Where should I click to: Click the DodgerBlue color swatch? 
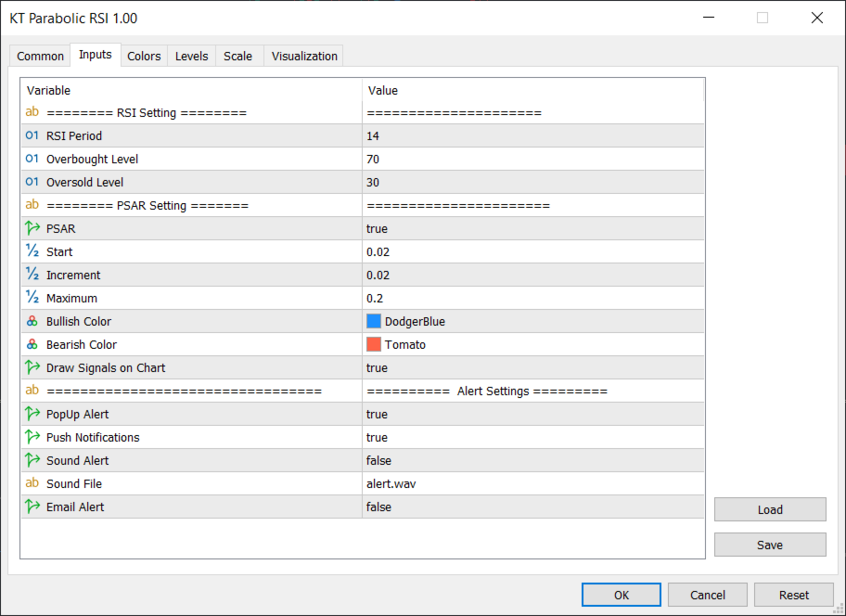(374, 322)
